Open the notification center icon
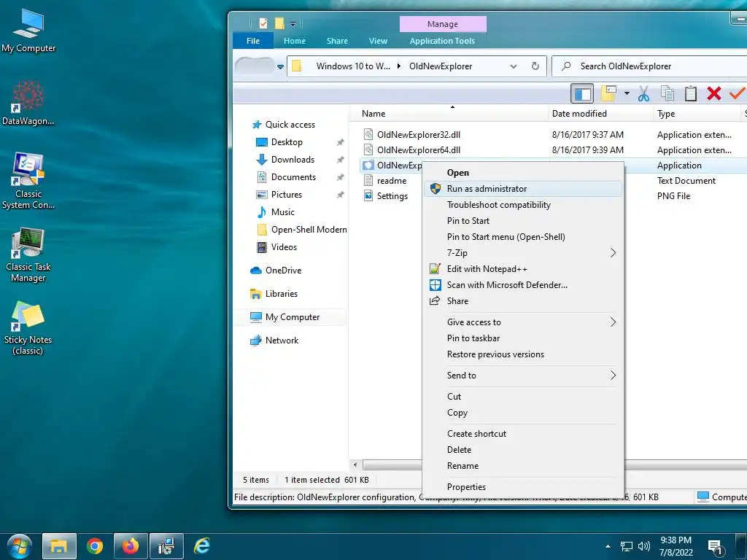 pyautogui.click(x=715, y=547)
